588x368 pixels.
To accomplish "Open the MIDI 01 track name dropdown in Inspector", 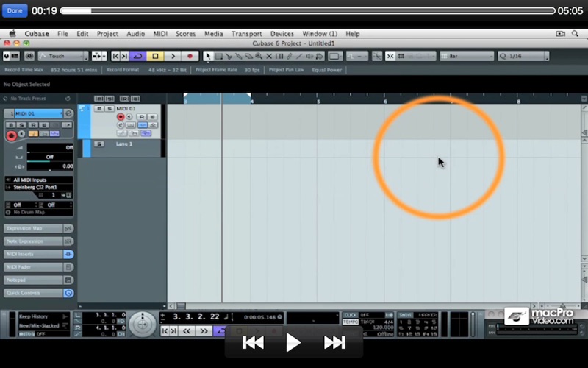I will [38, 113].
